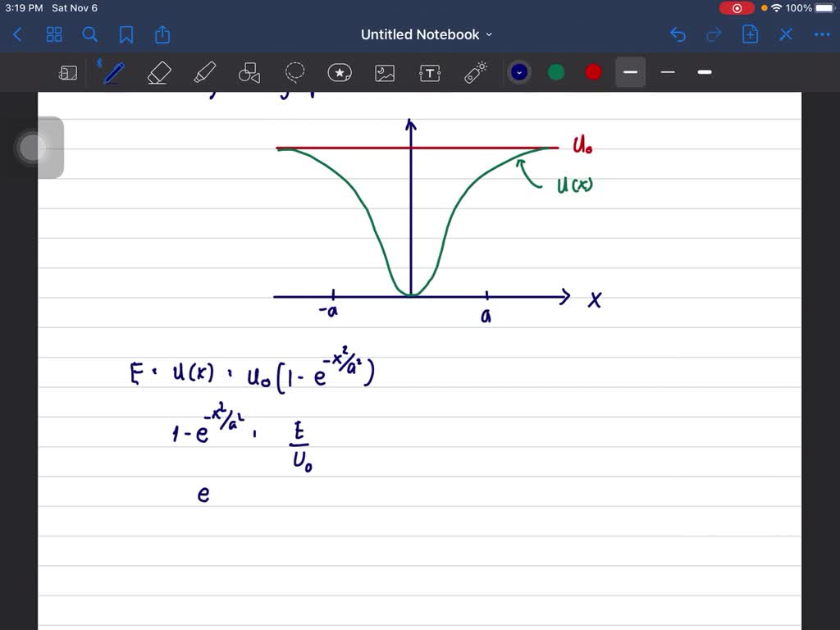Screen dimensions: 840x630
Task: Open the Shapes tool
Action: [x=250, y=72]
